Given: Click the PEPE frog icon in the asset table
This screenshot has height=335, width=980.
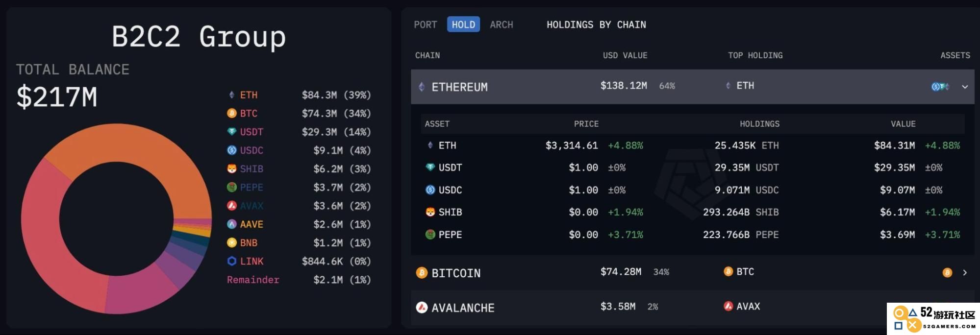Looking at the screenshot, I should tap(430, 235).
